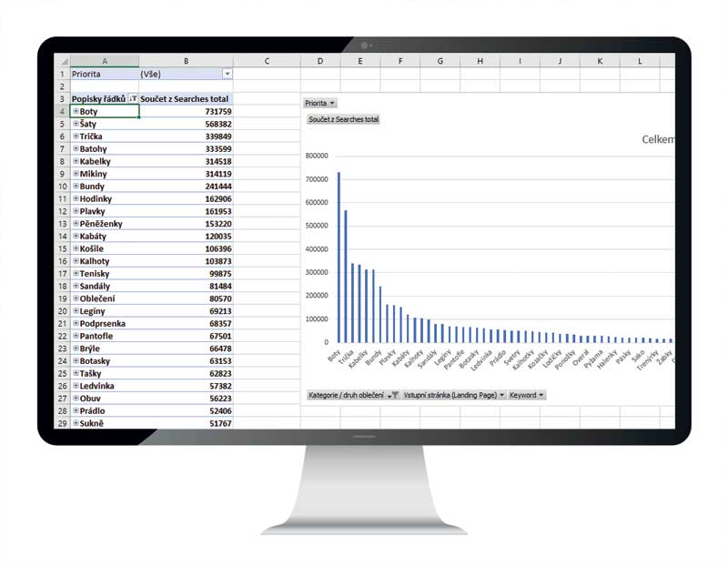728x566 pixels.
Task: Select column D header
Action: pos(320,61)
